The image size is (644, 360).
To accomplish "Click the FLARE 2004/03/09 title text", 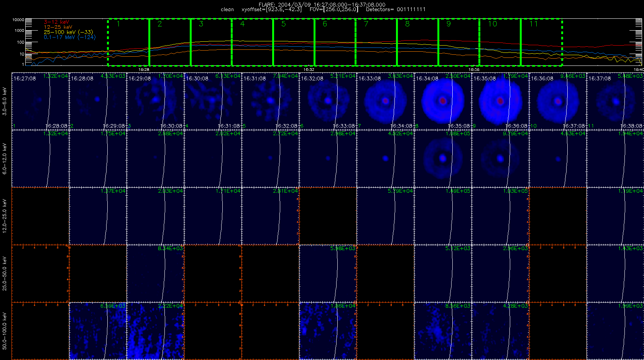I will click(x=322, y=5).
